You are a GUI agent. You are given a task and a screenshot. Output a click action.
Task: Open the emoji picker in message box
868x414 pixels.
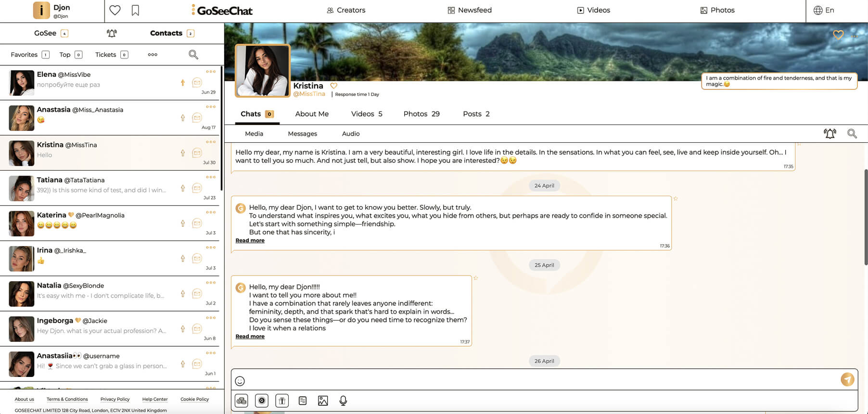240,381
